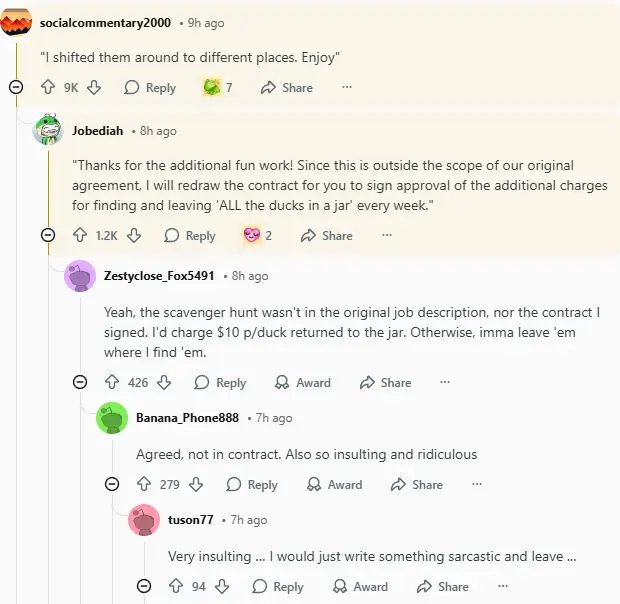Open more options on Zestyclose_Fox5491's comment

[x=445, y=383]
